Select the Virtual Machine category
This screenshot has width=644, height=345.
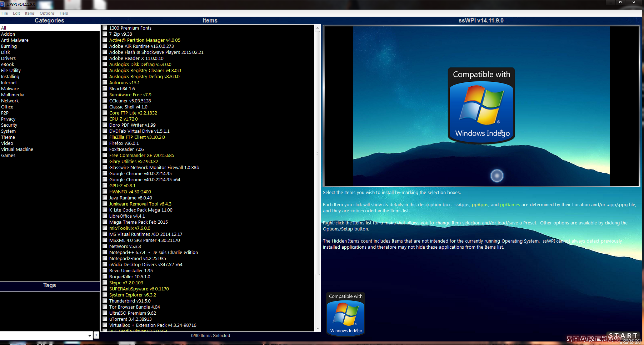coord(17,149)
